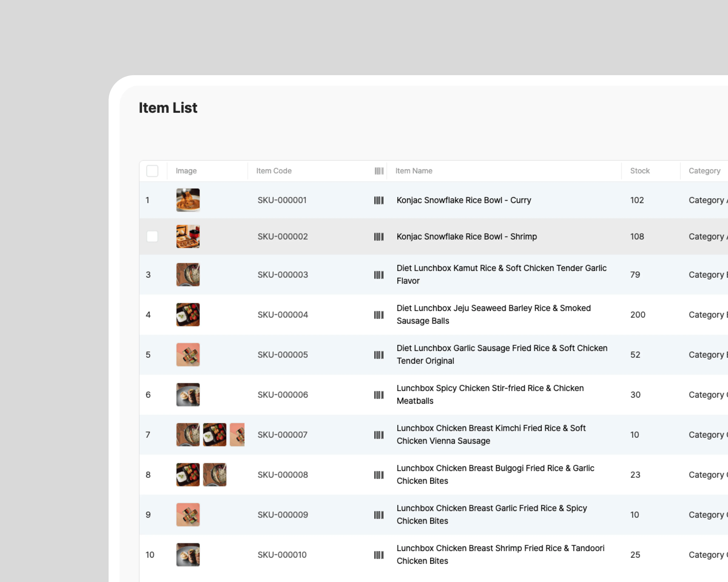Sort by the Stock column header
The image size is (728, 582).
(640, 171)
